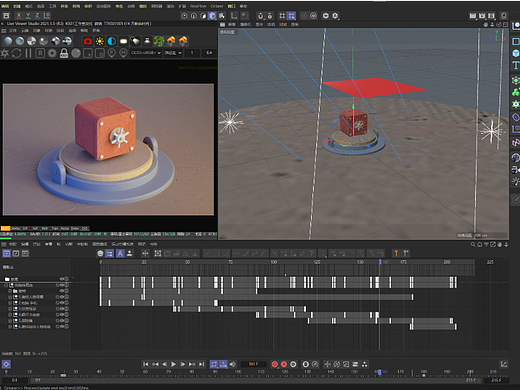Activate render region square icon
This screenshot has width=520, height=390.
(x=88, y=53)
